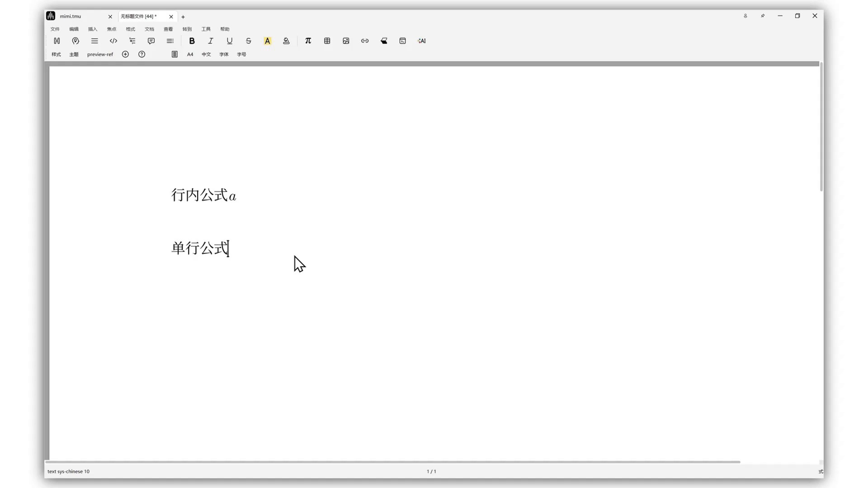Screen dimensions: 868x488
Task: Click the vertical scrollbar on the right
Action: coord(821,127)
